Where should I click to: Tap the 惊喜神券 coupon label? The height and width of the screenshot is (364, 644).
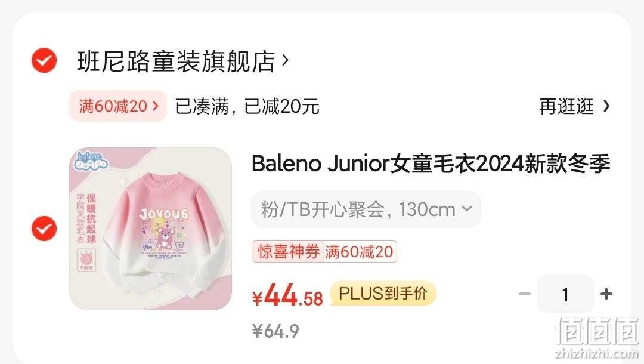[x=289, y=251]
